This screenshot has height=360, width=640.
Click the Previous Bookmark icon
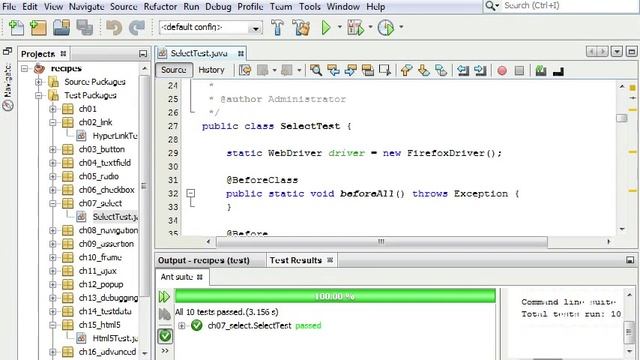point(406,71)
